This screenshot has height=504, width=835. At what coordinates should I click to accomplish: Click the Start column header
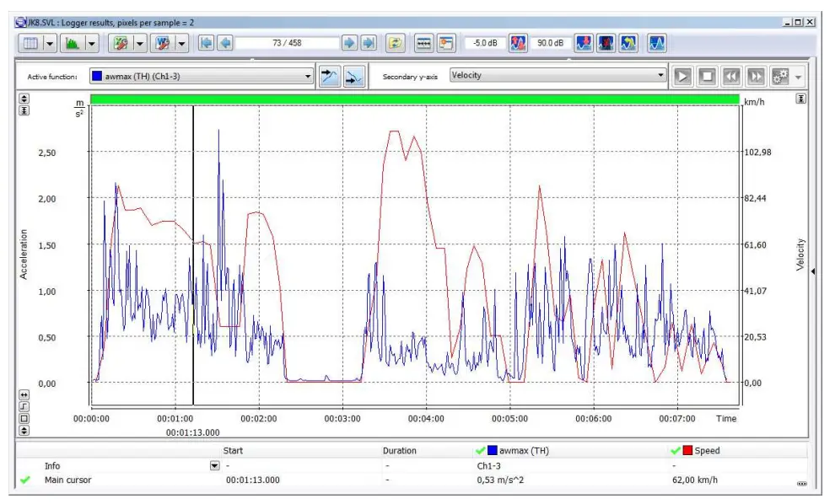pos(233,451)
